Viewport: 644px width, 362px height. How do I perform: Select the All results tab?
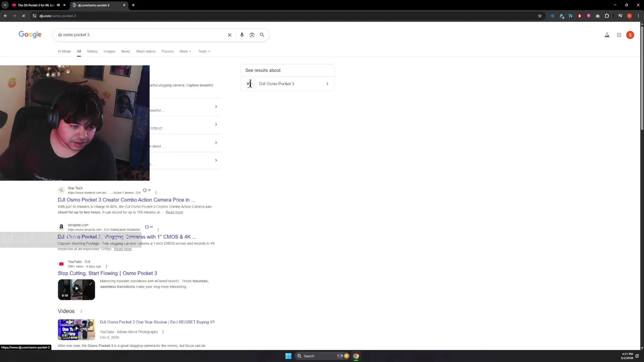point(79,51)
